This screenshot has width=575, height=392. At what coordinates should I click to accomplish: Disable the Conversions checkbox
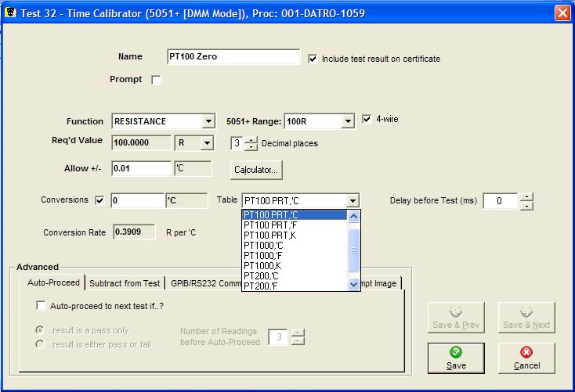coord(99,200)
